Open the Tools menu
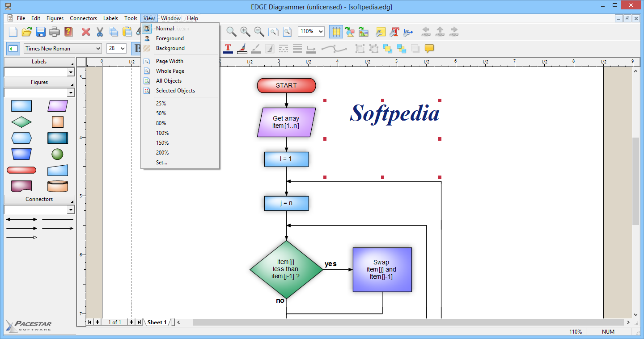 tap(131, 18)
